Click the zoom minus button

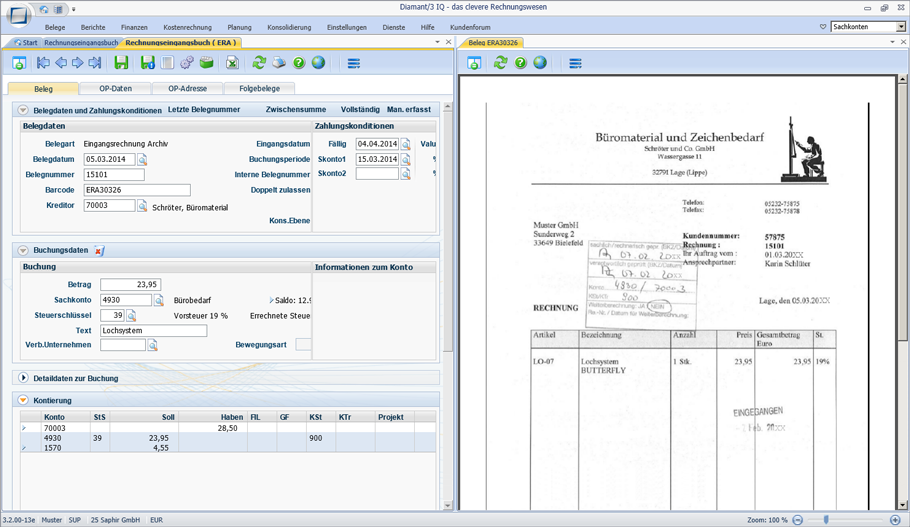(x=798, y=520)
